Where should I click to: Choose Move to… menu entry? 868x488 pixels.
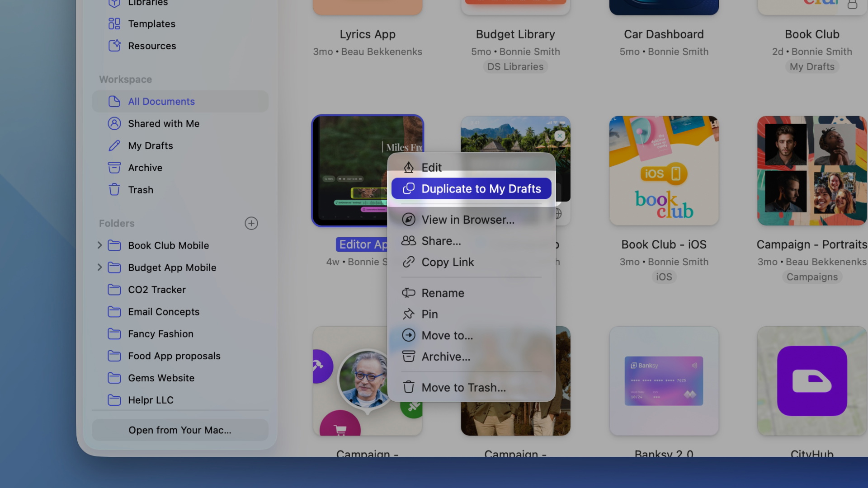click(x=471, y=335)
